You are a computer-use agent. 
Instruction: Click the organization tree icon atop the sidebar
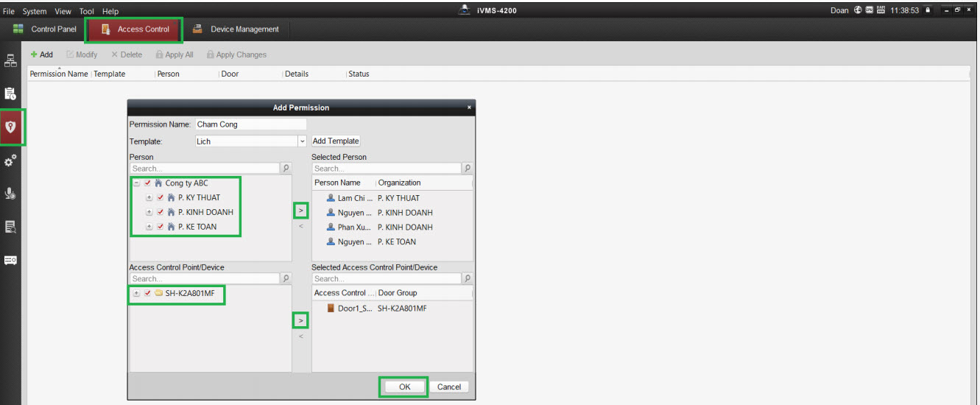[x=11, y=60]
